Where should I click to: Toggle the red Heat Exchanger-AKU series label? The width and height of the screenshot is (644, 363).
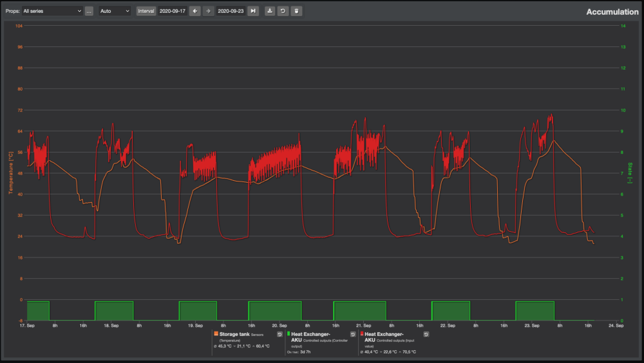coord(384,337)
